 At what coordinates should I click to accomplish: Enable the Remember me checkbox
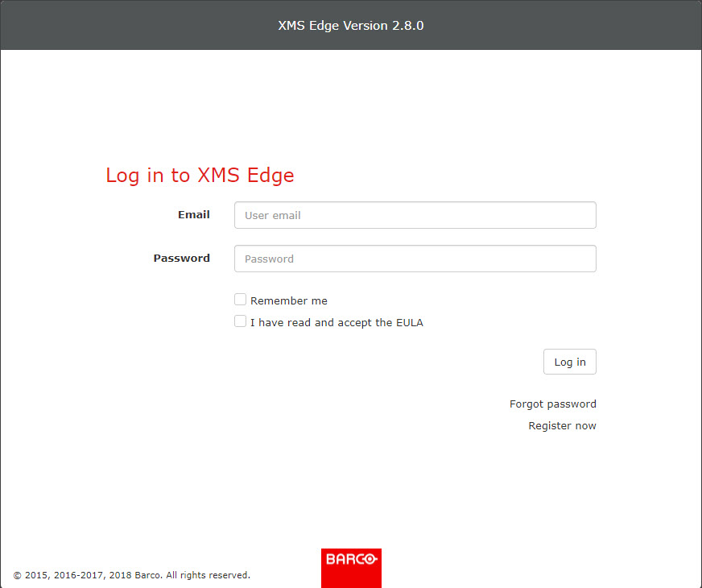click(x=241, y=299)
